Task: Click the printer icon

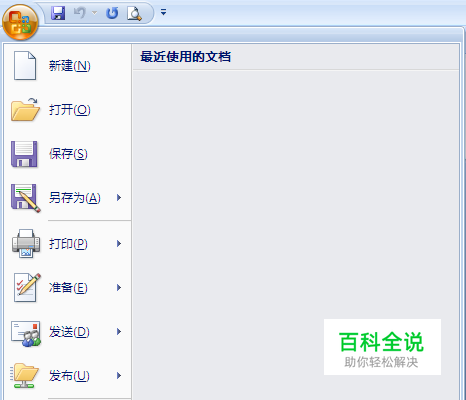Action: 26,244
